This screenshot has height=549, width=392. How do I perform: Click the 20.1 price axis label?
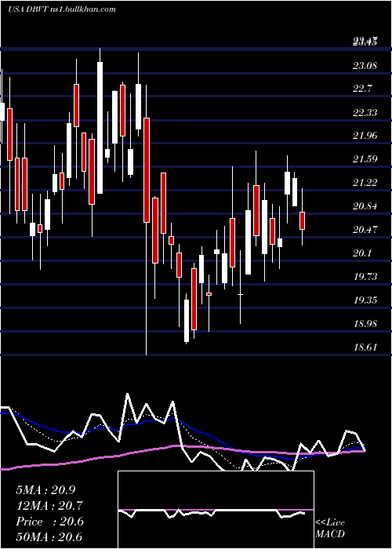[362, 253]
